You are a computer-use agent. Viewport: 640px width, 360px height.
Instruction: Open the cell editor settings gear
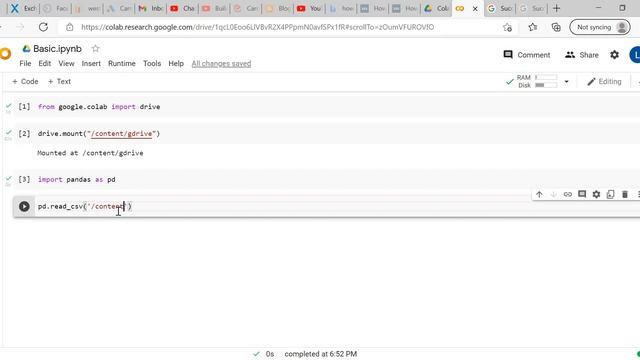click(x=596, y=195)
